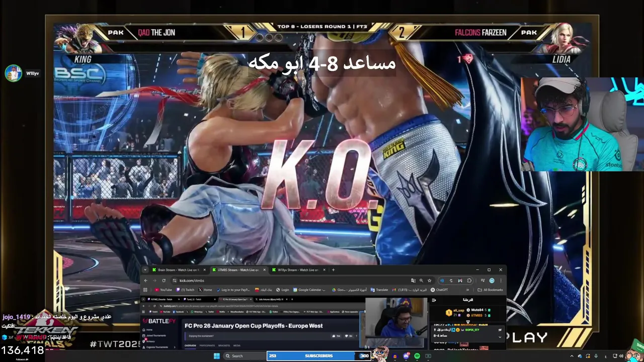Open the media control icon in Chrome toolbar
Screen dimensions: 644x362
tap(482, 281)
